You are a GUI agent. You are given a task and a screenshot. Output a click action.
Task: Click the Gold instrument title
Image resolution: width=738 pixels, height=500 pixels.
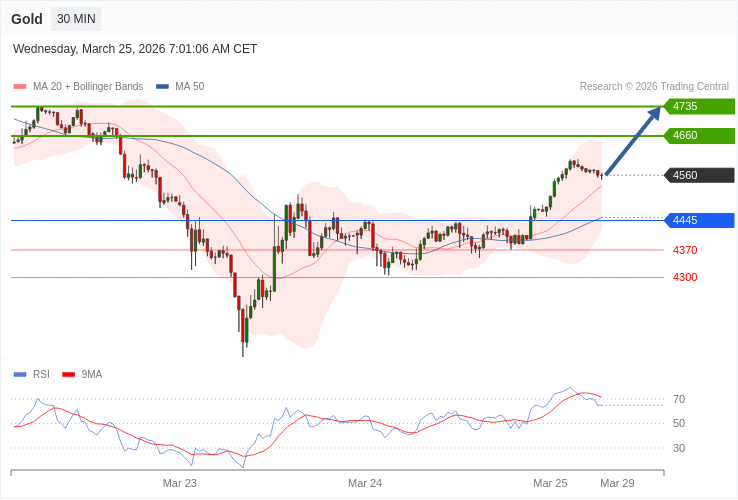[x=27, y=19]
